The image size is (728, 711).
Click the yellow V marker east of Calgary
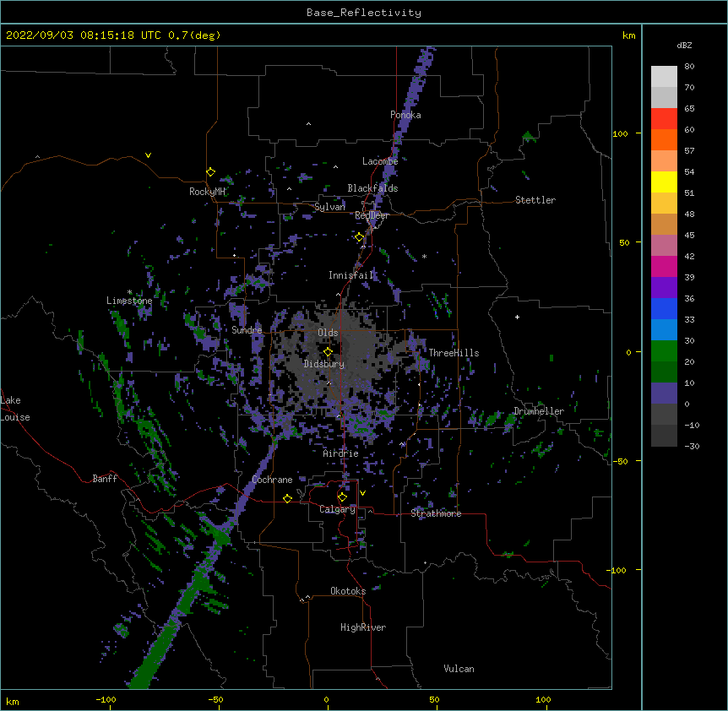[x=362, y=493]
